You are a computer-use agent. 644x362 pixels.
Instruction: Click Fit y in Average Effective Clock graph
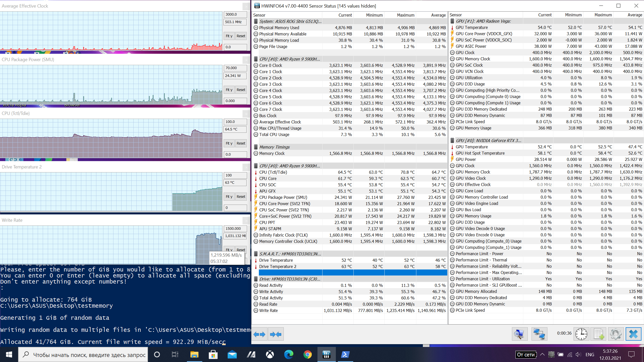pyautogui.click(x=229, y=36)
